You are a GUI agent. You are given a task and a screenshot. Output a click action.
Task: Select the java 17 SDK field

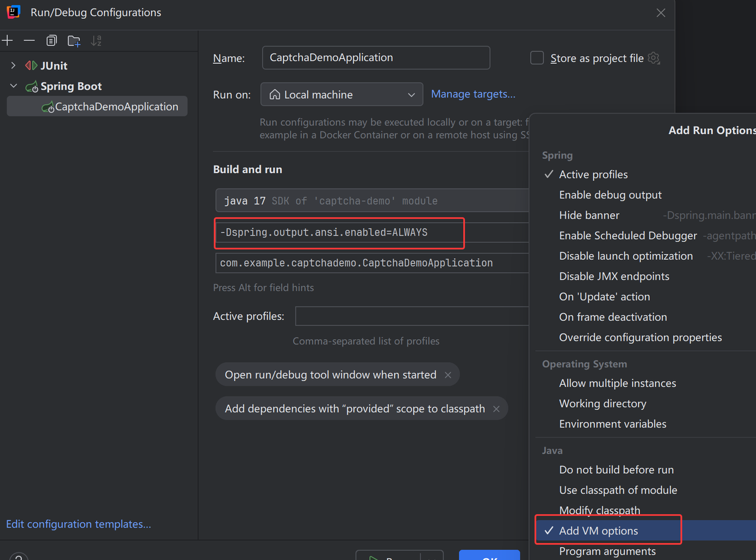(x=372, y=201)
